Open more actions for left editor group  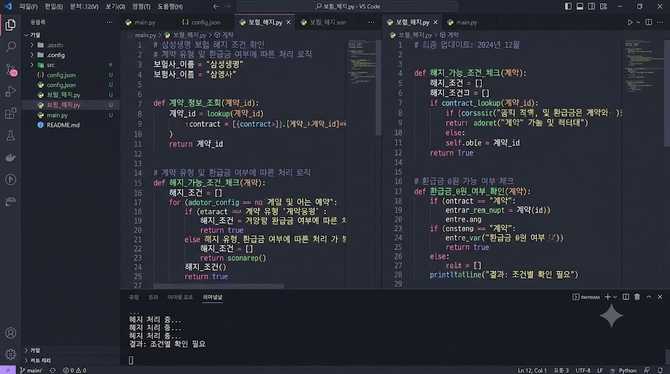tap(371, 22)
